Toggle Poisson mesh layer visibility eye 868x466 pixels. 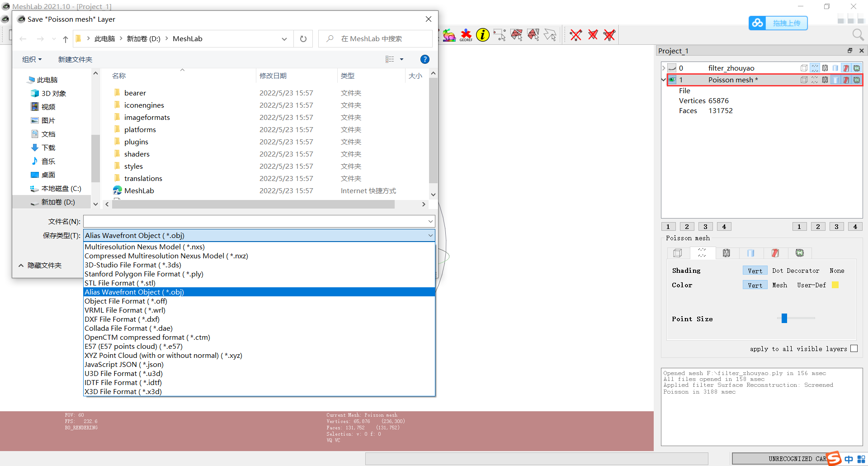pos(672,80)
